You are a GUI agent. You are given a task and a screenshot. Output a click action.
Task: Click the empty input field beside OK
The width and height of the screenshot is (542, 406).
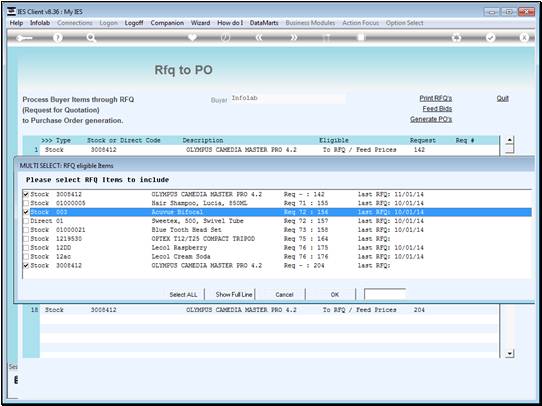pyautogui.click(x=385, y=294)
